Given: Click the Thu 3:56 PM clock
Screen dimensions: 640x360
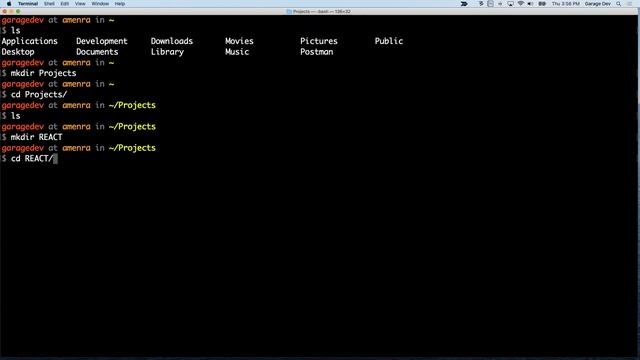Looking at the screenshot, I should (x=566, y=4).
